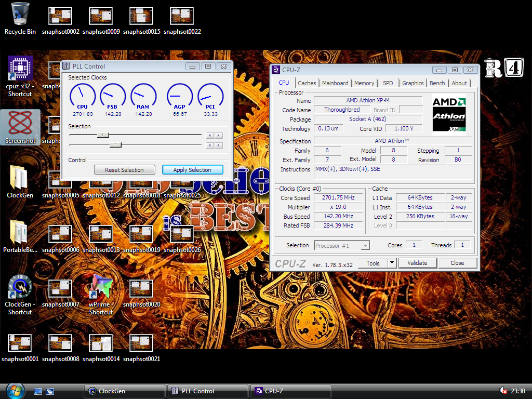
Task: Select the snaphsot0019 file icon
Action: coord(141,239)
